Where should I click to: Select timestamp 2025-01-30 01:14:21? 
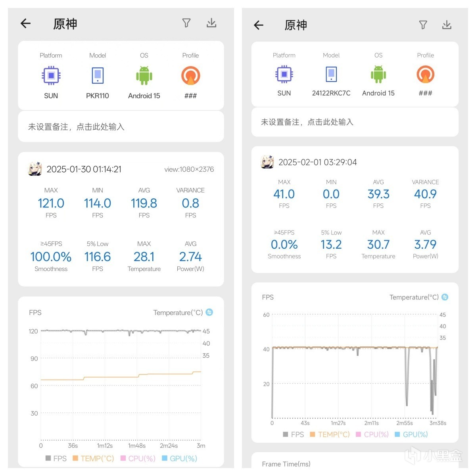(84, 169)
